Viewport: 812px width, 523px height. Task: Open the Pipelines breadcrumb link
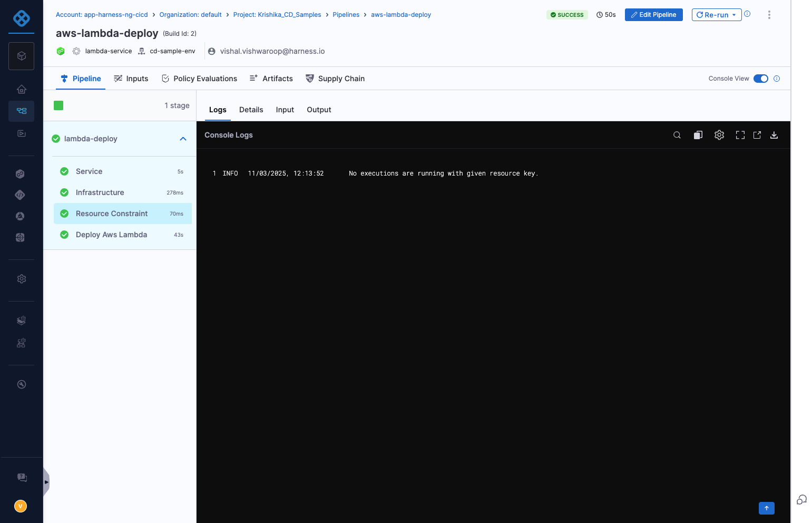click(346, 15)
